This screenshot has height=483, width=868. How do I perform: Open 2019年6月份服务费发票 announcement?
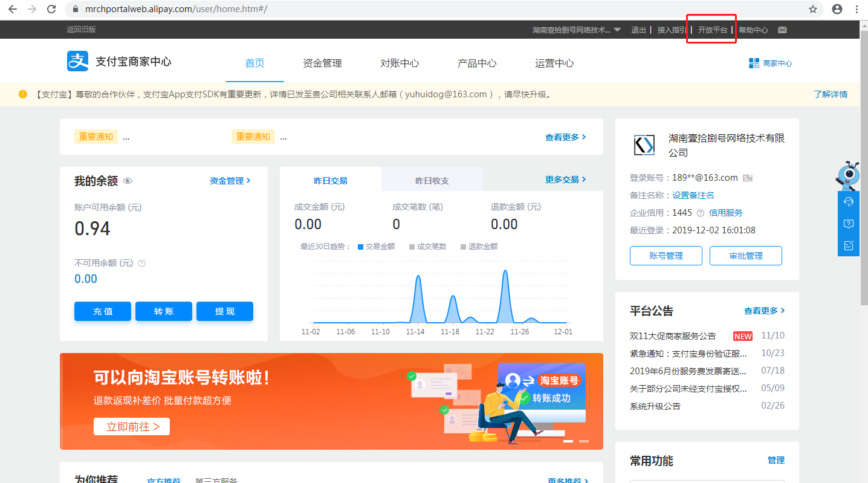click(688, 371)
